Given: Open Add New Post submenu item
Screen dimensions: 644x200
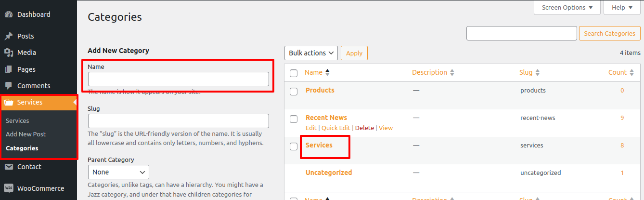Looking at the screenshot, I should click(x=26, y=134).
